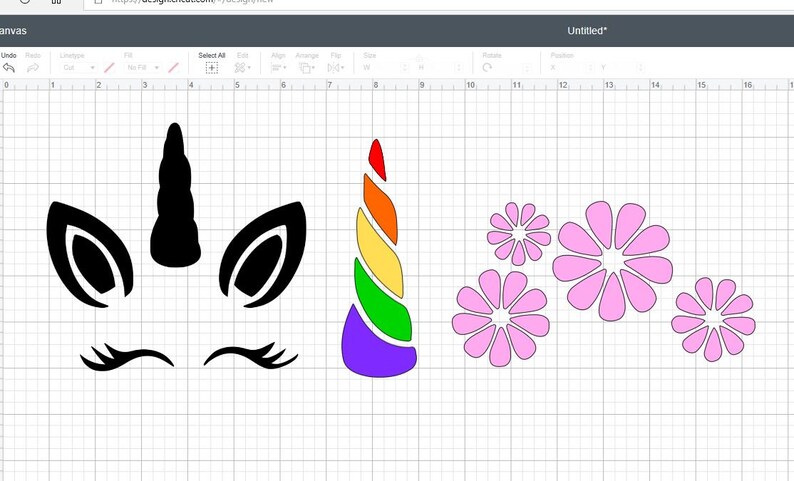Click the Rotate circular arrow icon

tap(487, 67)
